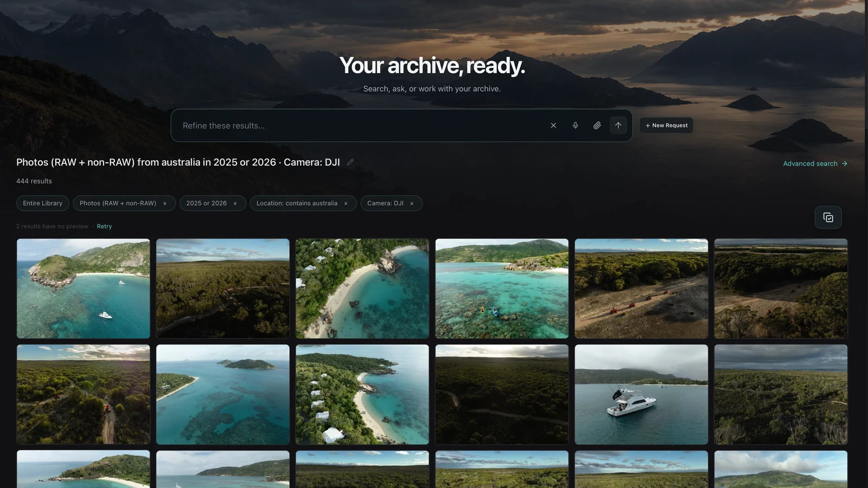This screenshot has width=868, height=488.
Task: Remove Photos (RAW + non-RAW) filter
Action: click(x=165, y=203)
